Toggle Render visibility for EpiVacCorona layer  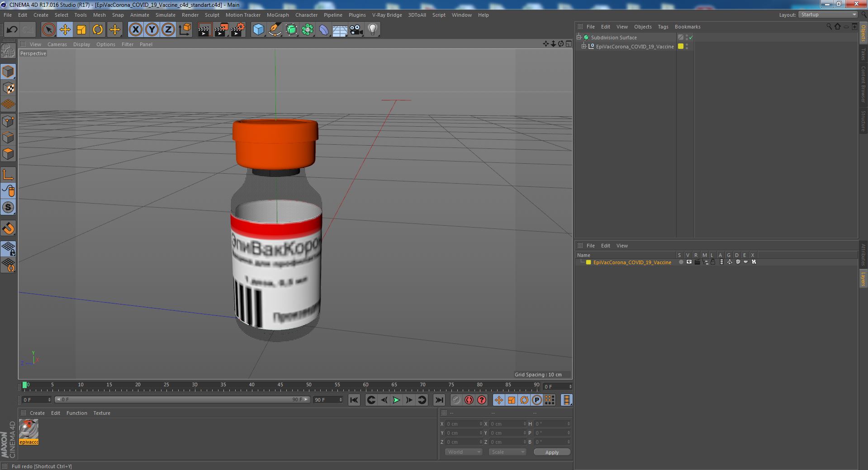[x=697, y=262]
